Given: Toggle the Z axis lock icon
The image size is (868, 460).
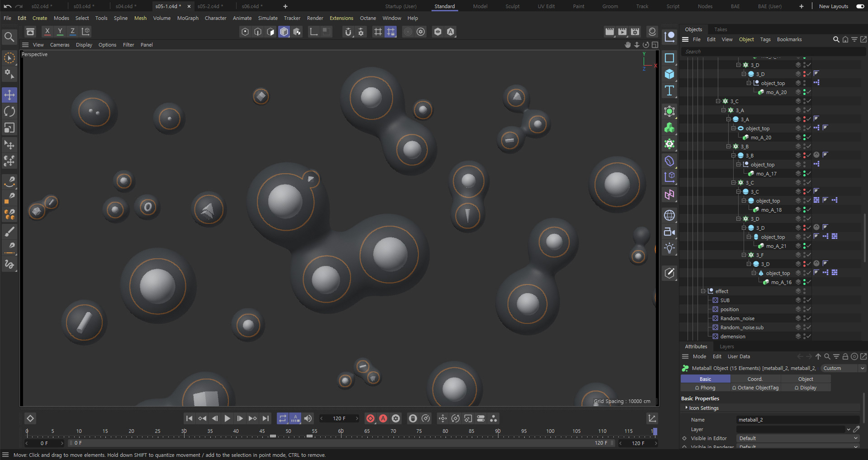Looking at the screenshot, I should click(72, 31).
